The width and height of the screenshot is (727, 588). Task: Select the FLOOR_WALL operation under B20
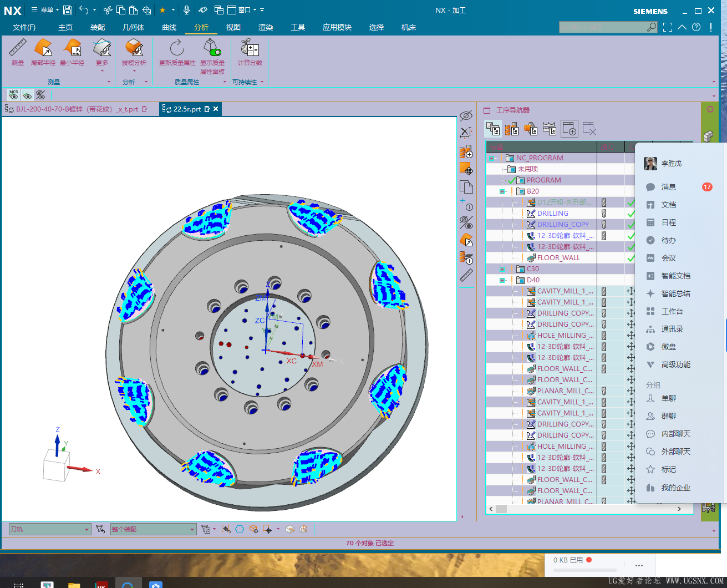tap(558, 258)
